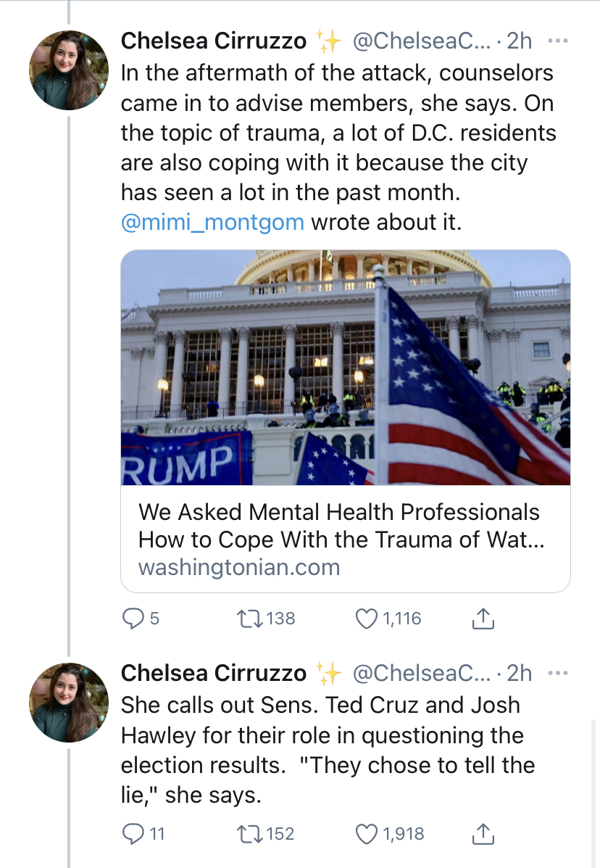Open Chelsea Cirruzzo's avatar on second tweet

pyautogui.click(x=69, y=703)
